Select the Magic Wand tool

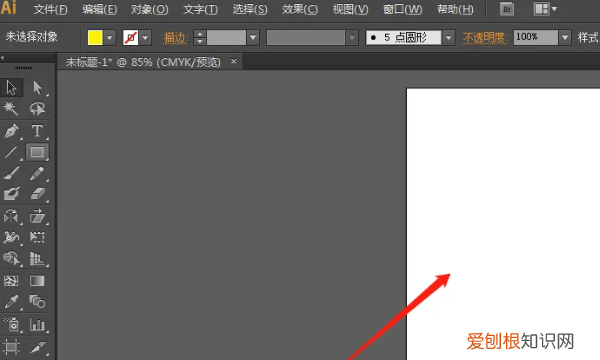11,109
